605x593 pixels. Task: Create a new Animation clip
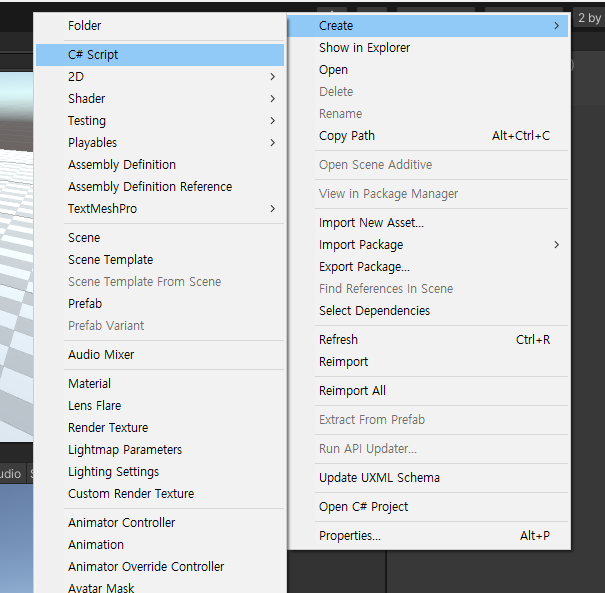[x=160, y=544]
